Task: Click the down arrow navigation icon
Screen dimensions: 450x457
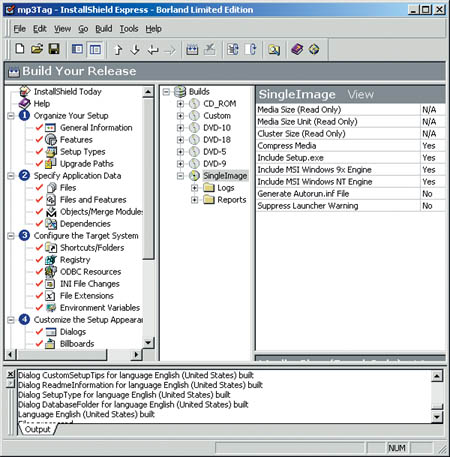Action: pos(135,50)
